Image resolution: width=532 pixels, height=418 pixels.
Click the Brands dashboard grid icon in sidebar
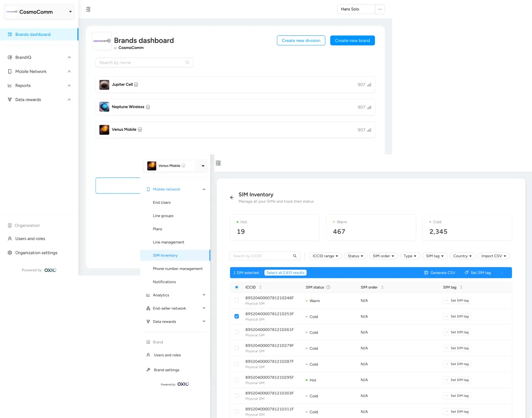coord(10,34)
